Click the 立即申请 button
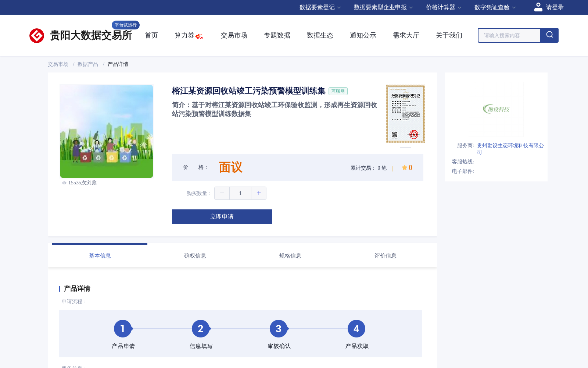Image resolution: width=588 pixels, height=368 pixels. (222, 217)
